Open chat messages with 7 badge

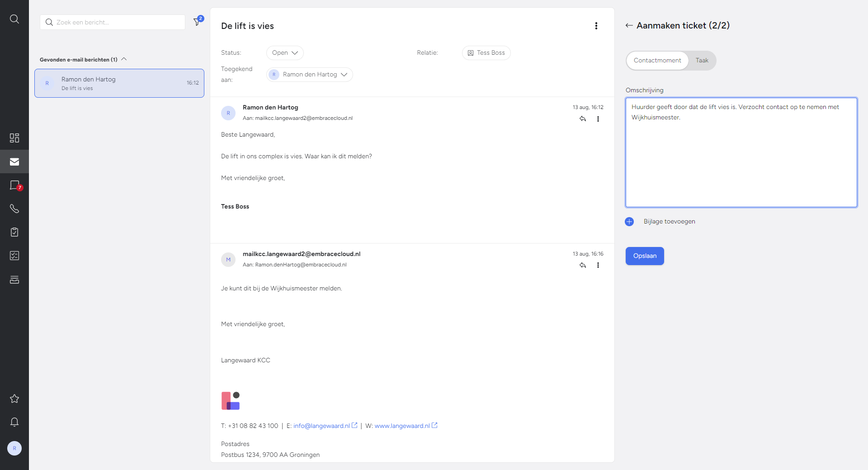[14, 185]
